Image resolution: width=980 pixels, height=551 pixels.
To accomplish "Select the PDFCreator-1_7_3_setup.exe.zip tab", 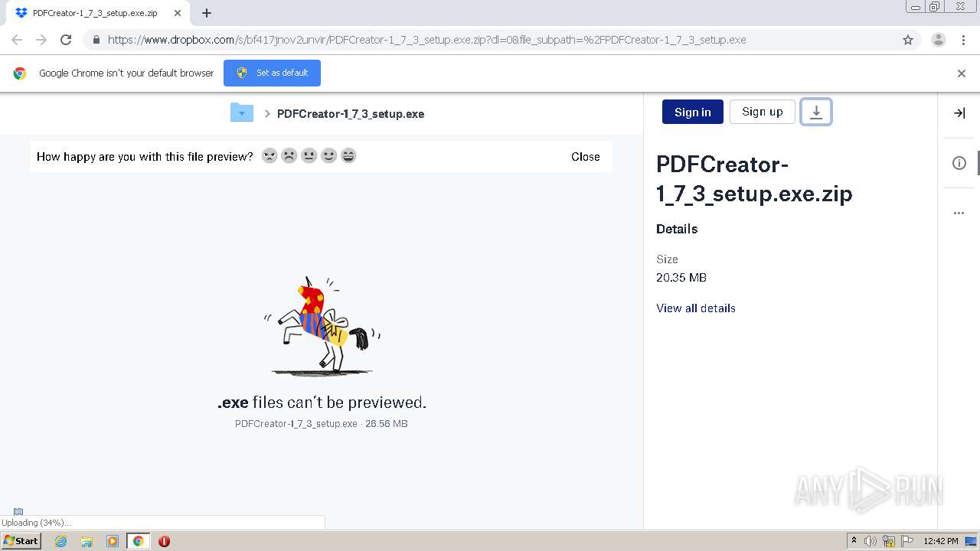I will 98,13.
